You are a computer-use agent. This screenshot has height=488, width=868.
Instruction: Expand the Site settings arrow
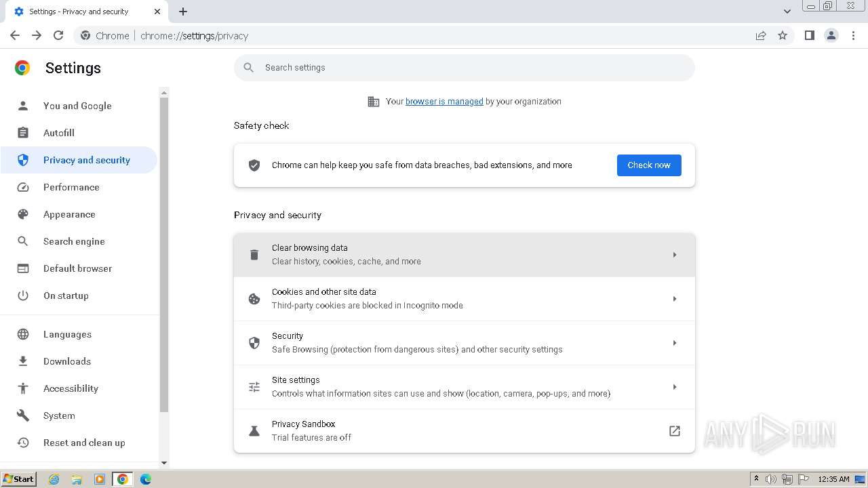tap(675, 387)
